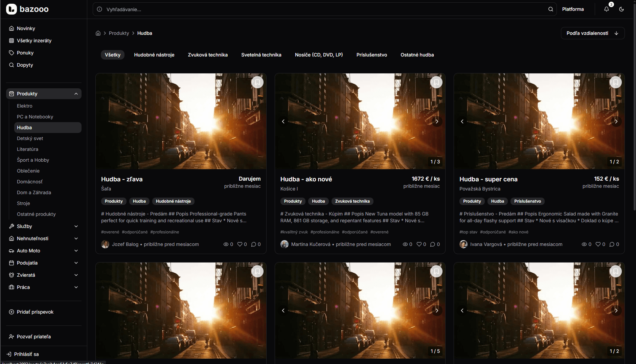This screenshot has height=364, width=636.
Task: Previous image on card showing 1 / 5
Action: pyautogui.click(x=283, y=311)
